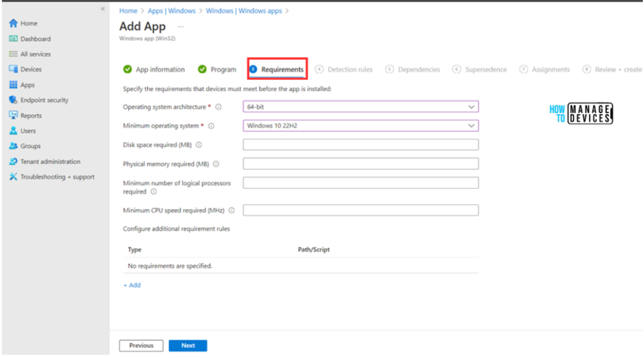This screenshot has width=644, height=358.
Task: Click the Home icon in sidebar
Action: tap(13, 24)
